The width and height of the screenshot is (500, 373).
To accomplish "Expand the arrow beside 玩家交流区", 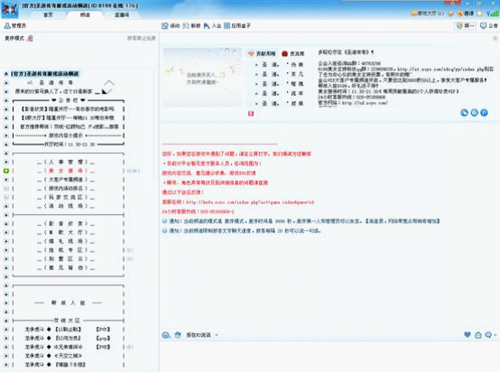I will pos(6,197).
